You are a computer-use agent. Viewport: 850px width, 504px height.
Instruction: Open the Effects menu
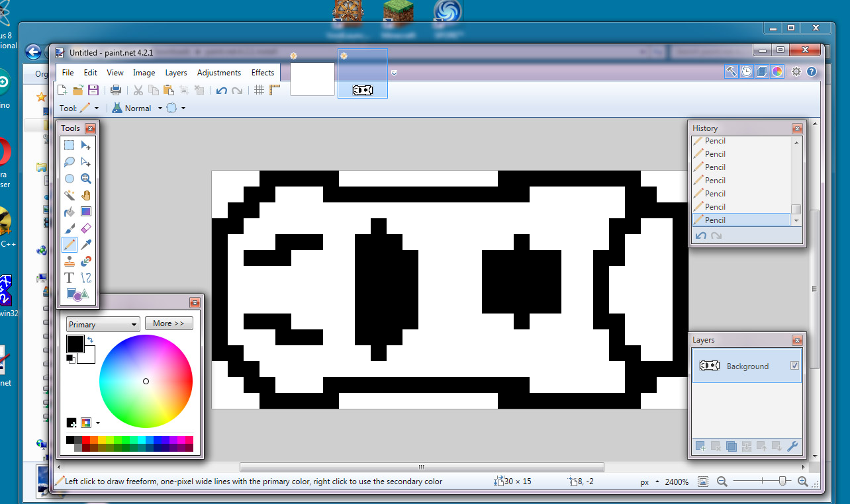[262, 73]
